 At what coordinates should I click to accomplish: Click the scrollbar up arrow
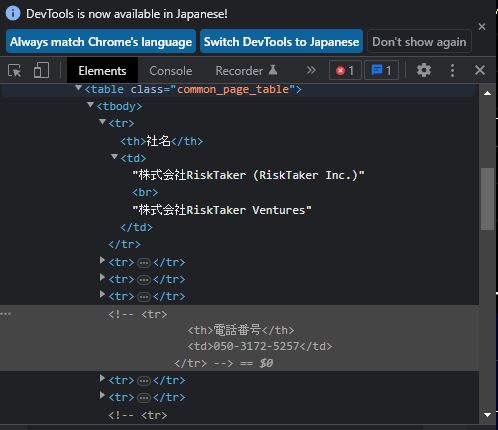[487, 93]
